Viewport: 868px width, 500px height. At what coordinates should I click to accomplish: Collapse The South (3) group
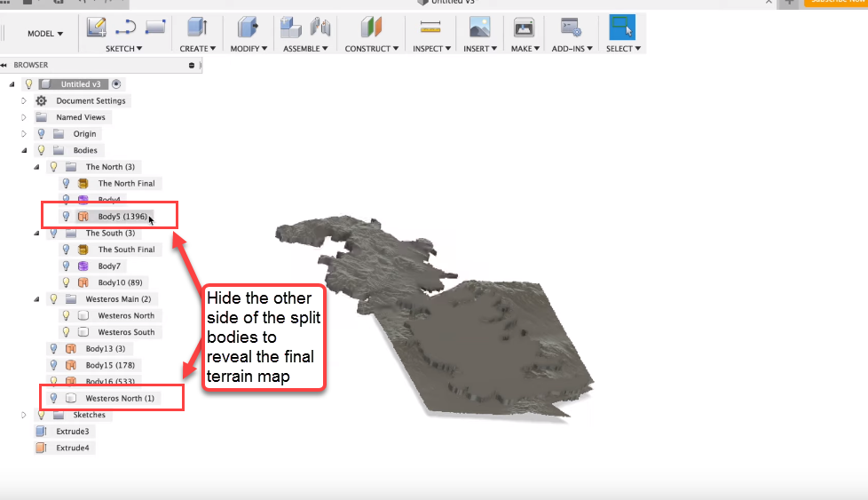click(x=36, y=233)
